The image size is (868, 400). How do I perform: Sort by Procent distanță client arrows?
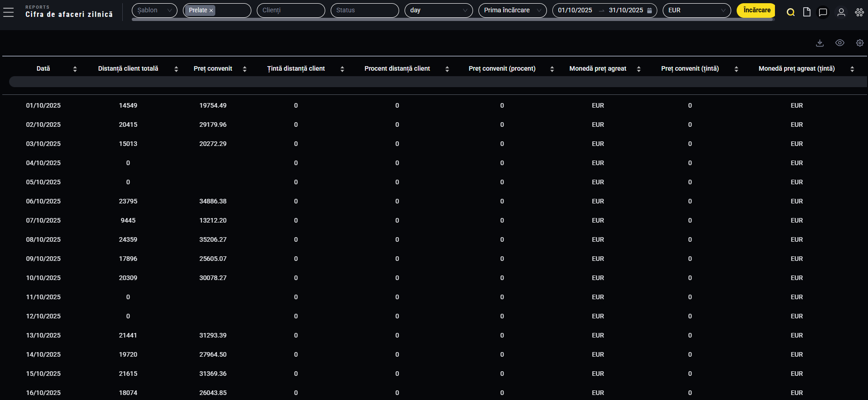coord(447,69)
